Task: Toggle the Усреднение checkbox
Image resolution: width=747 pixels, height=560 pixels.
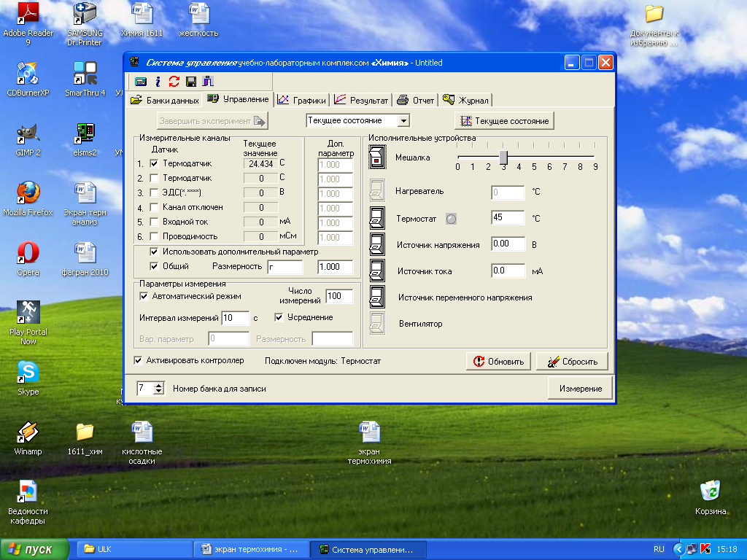Action: tap(279, 317)
